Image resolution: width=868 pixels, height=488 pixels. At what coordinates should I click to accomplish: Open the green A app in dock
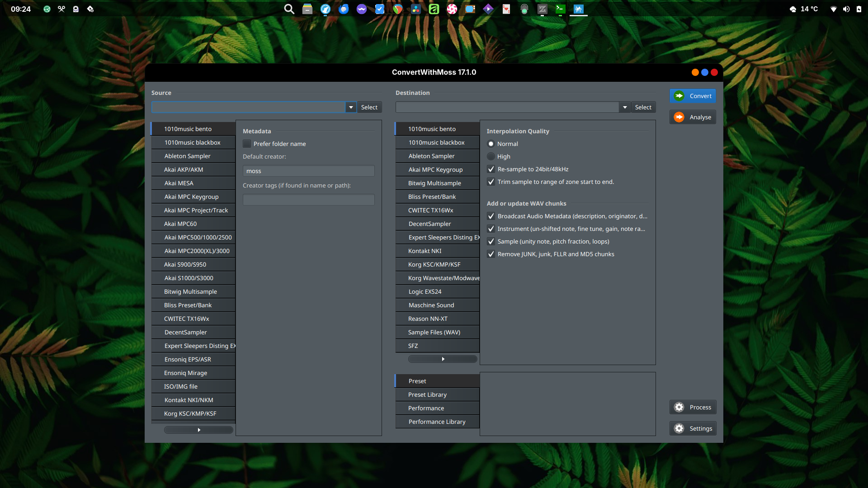pyautogui.click(x=434, y=9)
